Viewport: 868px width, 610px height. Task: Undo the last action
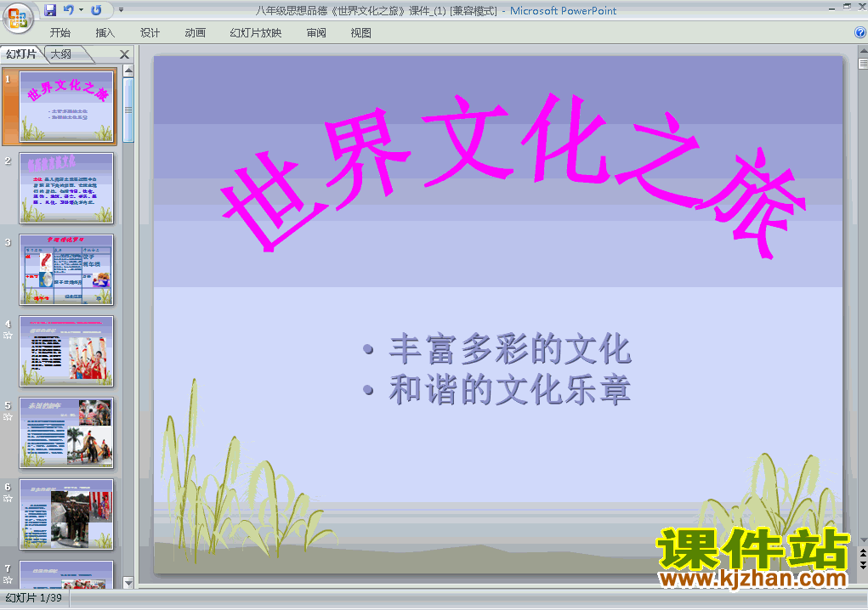click(x=68, y=10)
